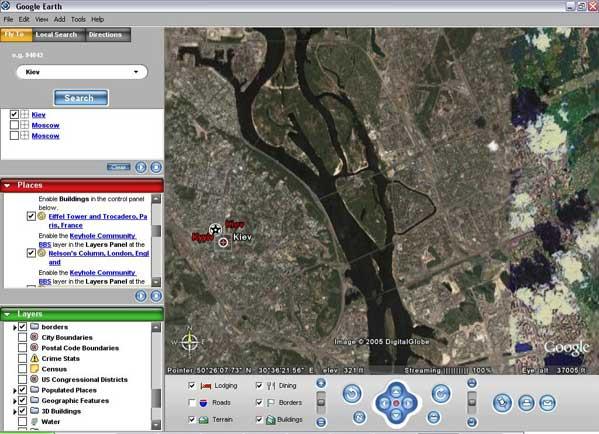This screenshot has width=599, height=434.
Task: Click the zoom in plus button
Action: 321,383
